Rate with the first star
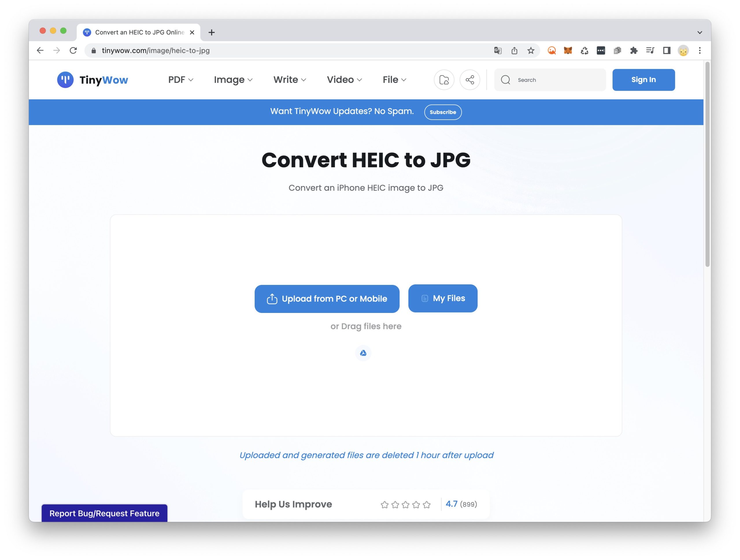The image size is (740, 560). pos(384,505)
